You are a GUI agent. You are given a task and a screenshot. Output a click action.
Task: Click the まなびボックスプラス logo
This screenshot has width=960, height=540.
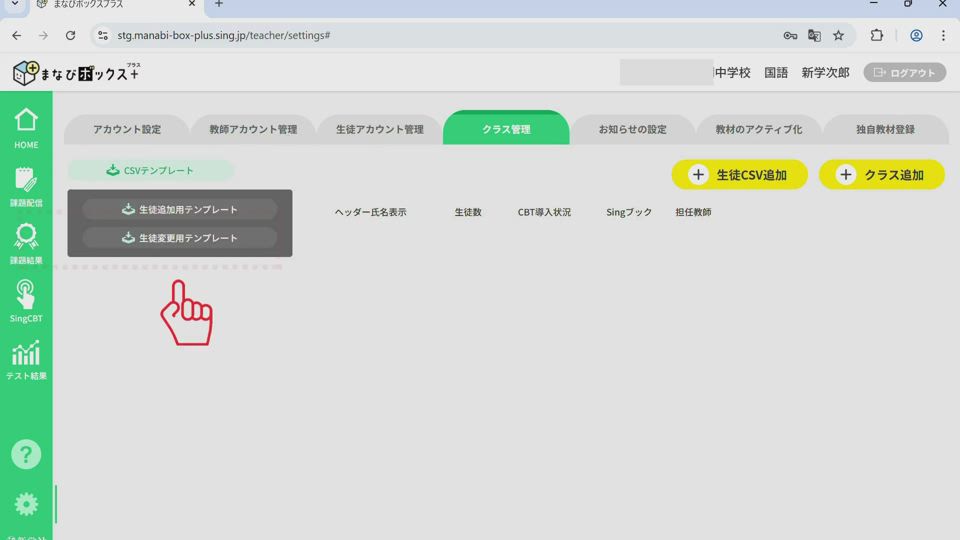(76, 73)
